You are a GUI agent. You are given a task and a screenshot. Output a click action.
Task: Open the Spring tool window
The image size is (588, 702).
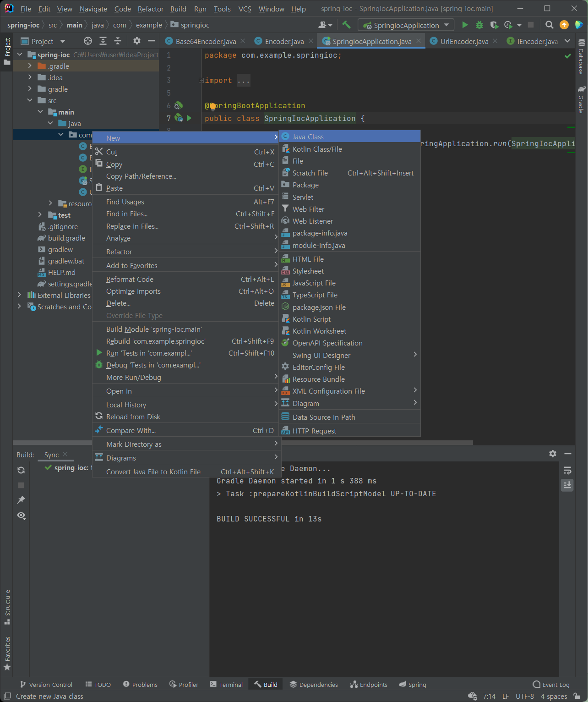(413, 685)
